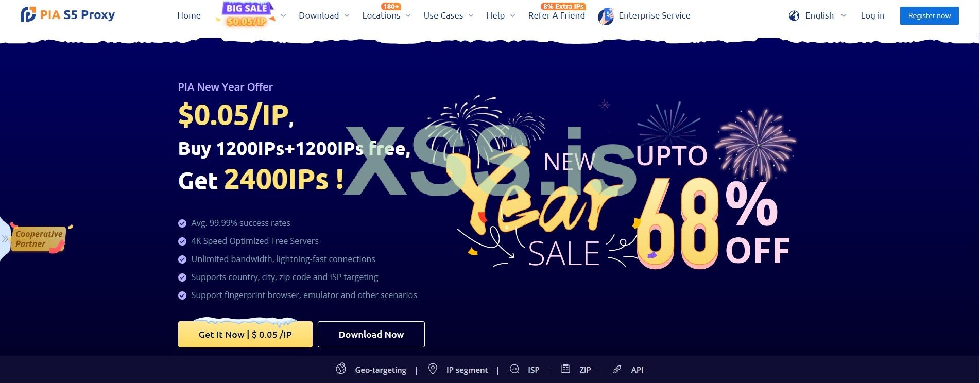This screenshot has height=383, width=980.
Task: Select the Geo-targeting icon
Action: pos(341,369)
